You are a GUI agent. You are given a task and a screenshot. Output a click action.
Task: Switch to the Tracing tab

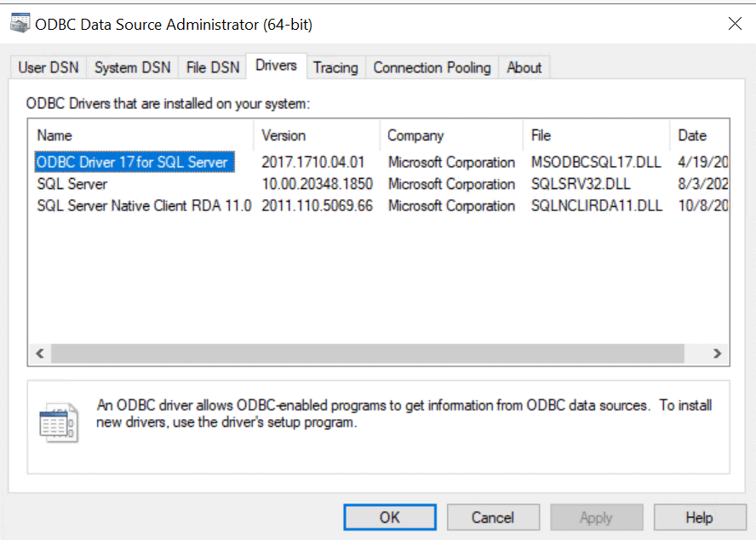[x=335, y=66]
